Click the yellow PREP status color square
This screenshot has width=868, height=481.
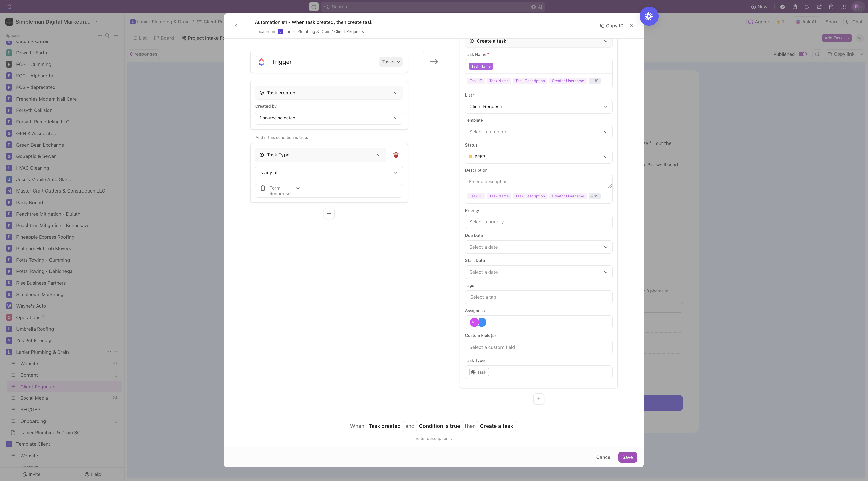tap(470, 157)
